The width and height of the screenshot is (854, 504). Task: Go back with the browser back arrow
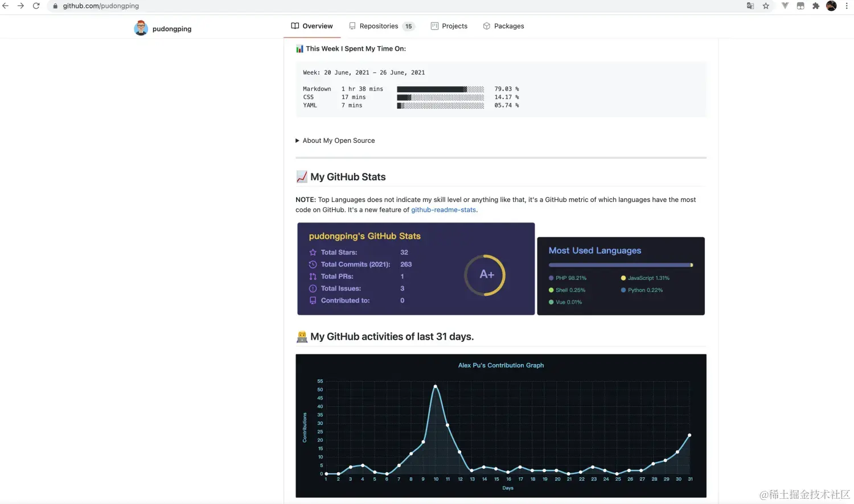tap(6, 6)
